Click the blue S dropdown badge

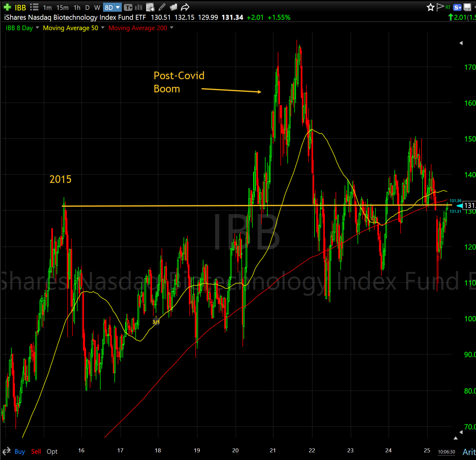[457, 7]
